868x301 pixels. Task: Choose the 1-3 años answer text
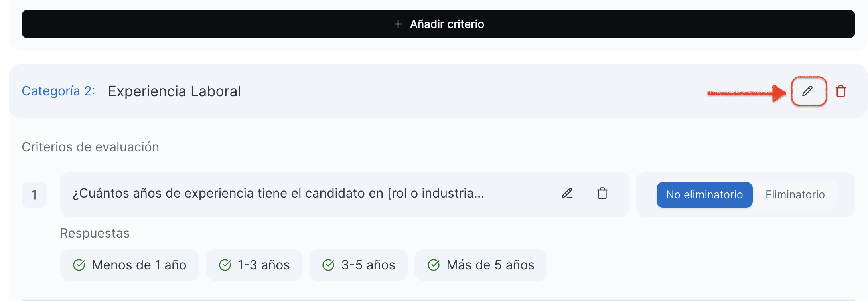(264, 265)
